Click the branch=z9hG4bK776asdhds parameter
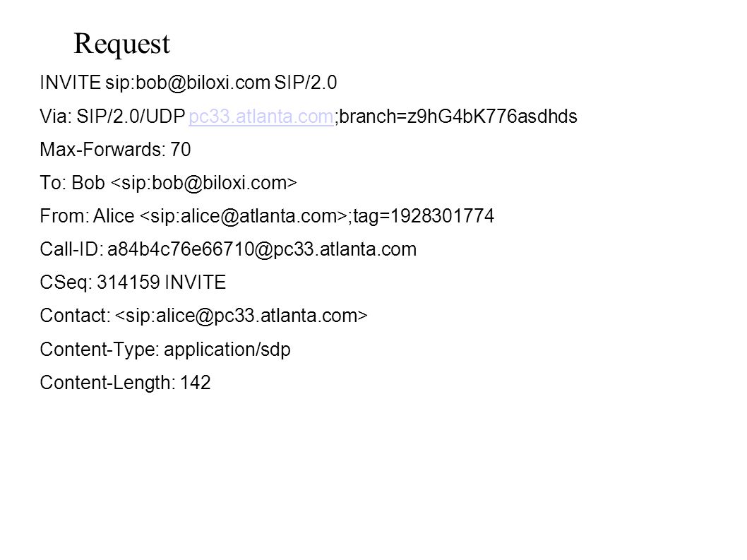 click(x=458, y=117)
